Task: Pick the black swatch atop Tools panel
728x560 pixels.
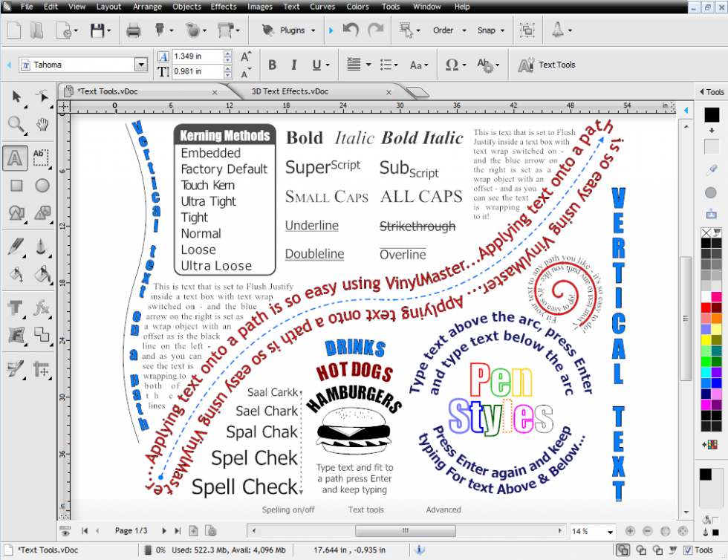Action: click(712, 114)
